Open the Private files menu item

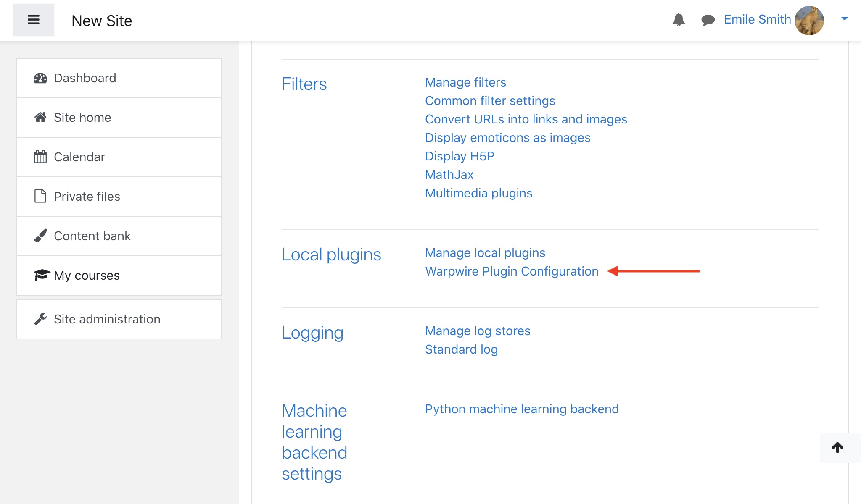click(x=87, y=197)
